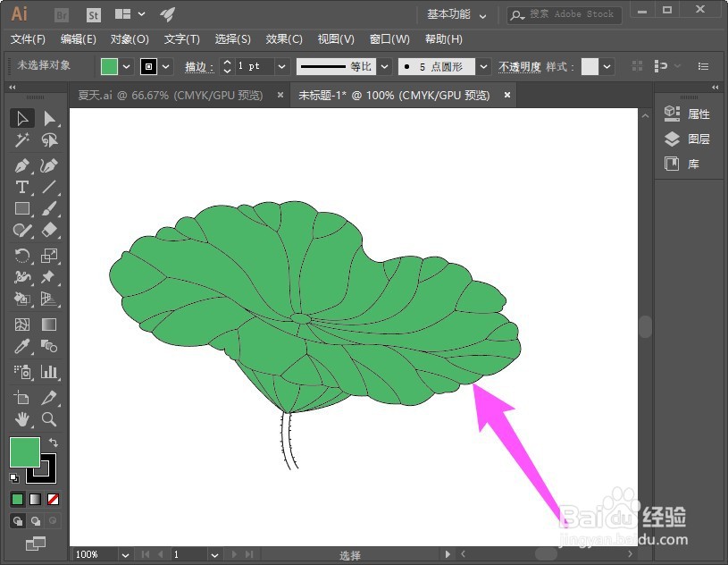Open stroke color dropdown in control bar
The image size is (728, 565).
click(166, 66)
